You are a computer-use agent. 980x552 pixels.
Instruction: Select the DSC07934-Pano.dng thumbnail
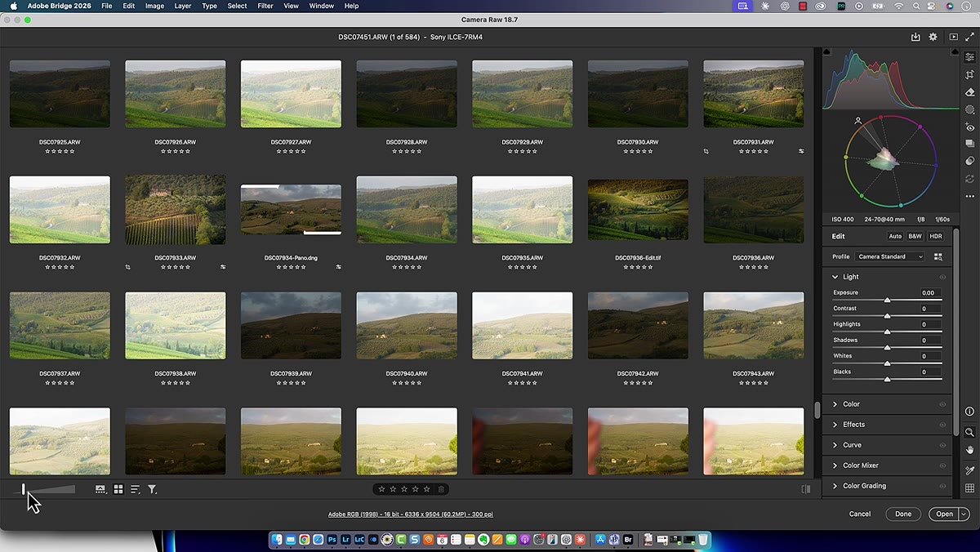(291, 210)
